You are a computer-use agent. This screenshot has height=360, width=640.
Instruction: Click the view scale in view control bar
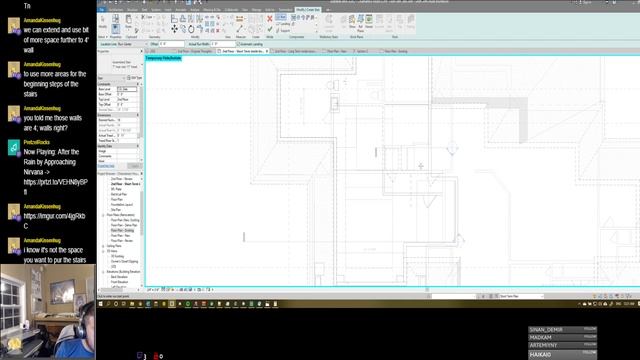click(x=153, y=289)
